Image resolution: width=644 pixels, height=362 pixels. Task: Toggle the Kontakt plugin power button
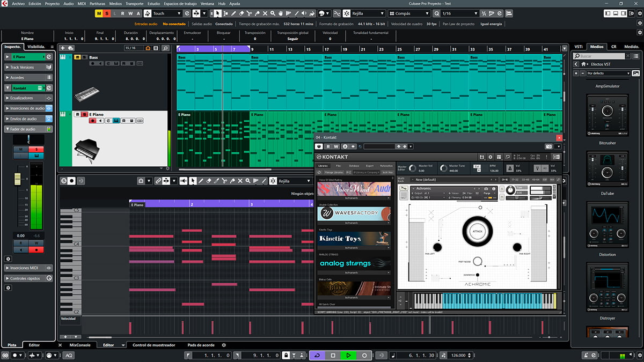tap(318, 146)
